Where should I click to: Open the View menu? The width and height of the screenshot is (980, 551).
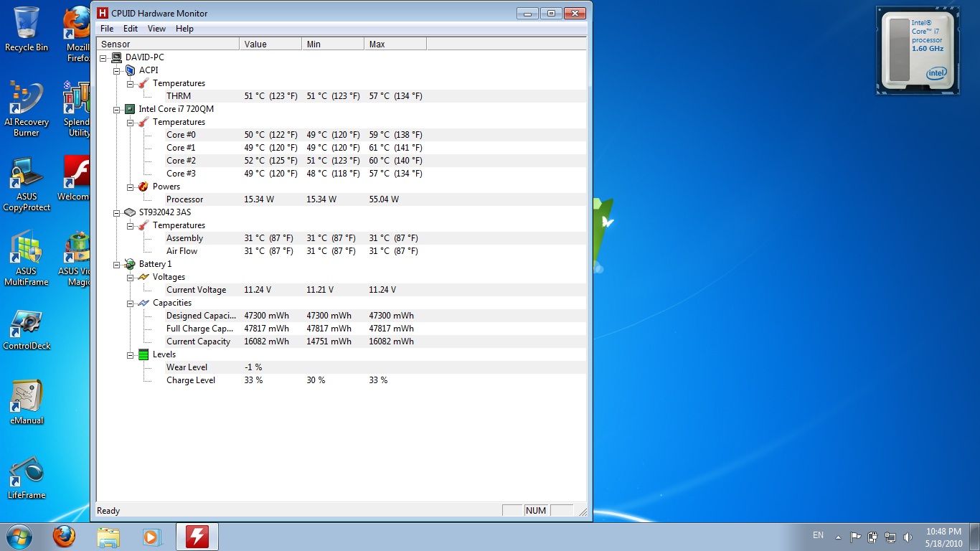point(156,29)
